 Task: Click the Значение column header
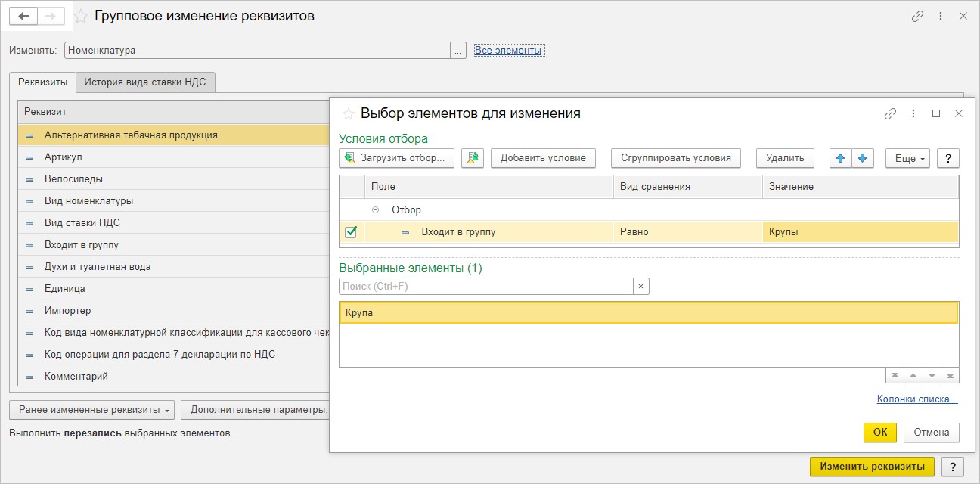click(861, 187)
